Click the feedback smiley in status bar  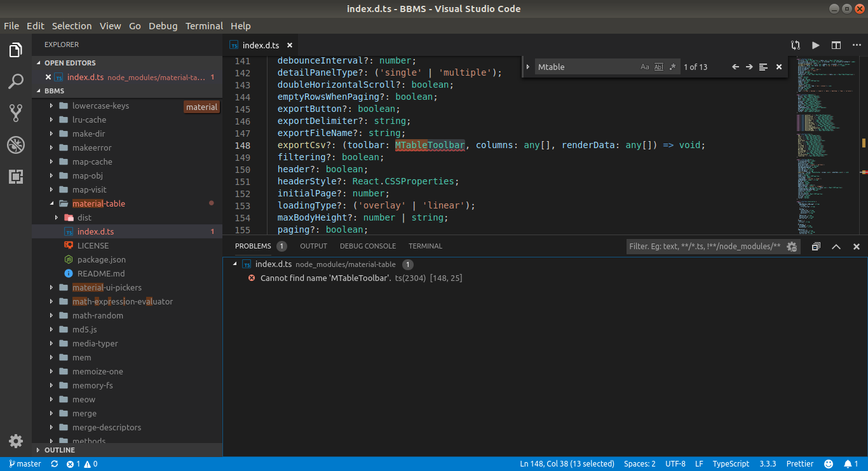click(829, 464)
